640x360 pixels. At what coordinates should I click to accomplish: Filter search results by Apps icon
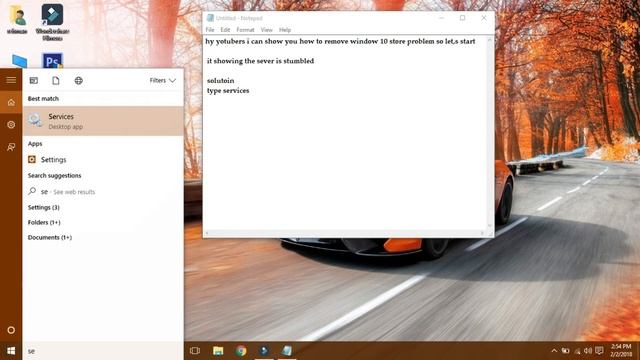tap(34, 80)
